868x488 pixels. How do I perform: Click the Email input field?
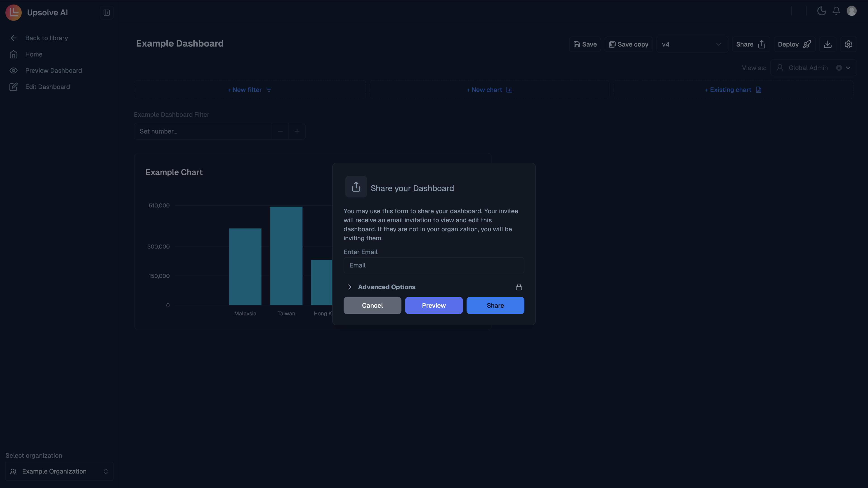[x=434, y=265]
